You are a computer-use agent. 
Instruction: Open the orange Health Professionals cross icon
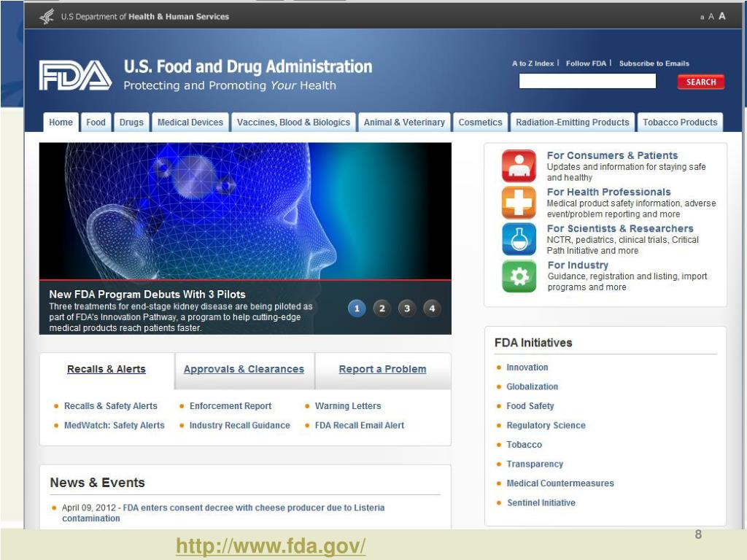coord(519,203)
